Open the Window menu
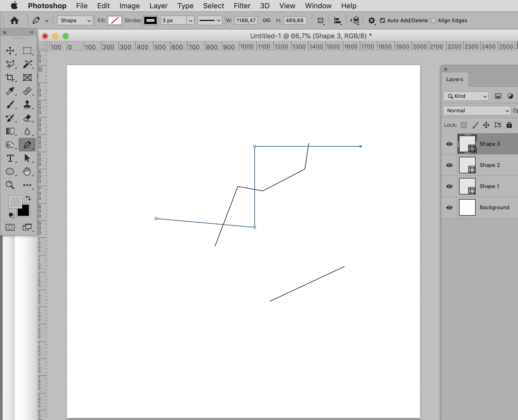The height and width of the screenshot is (420, 518). point(318,6)
